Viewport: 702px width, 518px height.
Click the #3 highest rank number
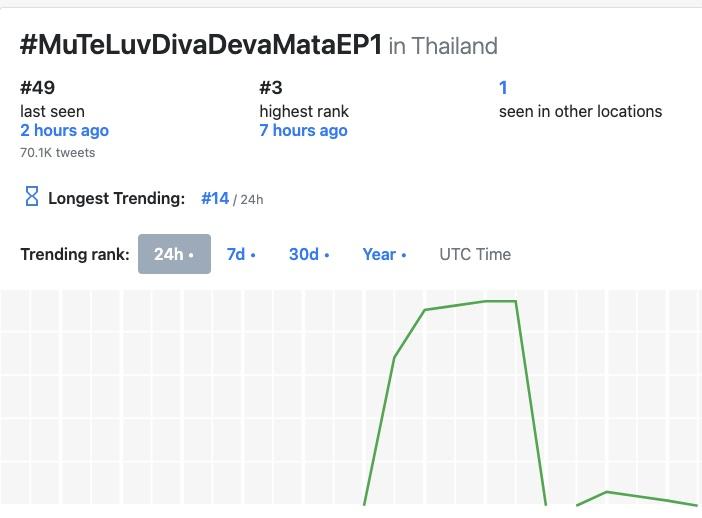[270, 88]
